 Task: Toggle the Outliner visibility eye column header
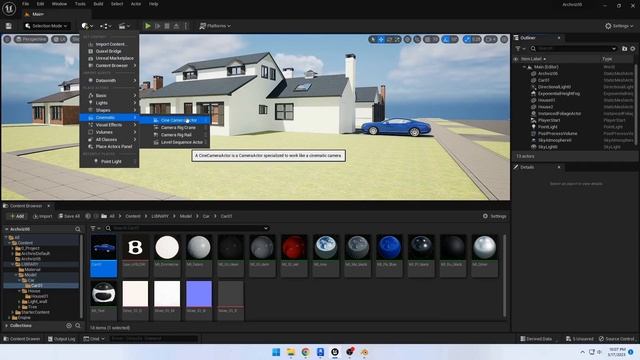(516, 59)
